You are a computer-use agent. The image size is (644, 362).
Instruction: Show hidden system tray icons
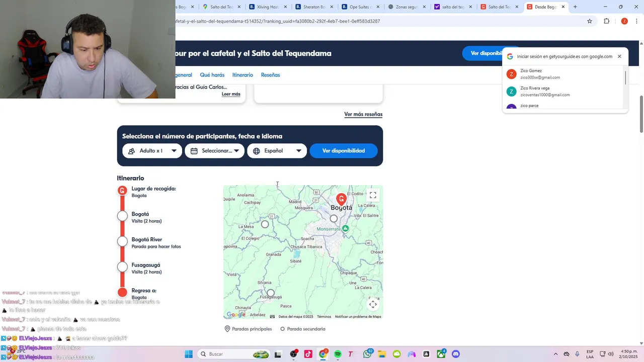(x=555, y=354)
